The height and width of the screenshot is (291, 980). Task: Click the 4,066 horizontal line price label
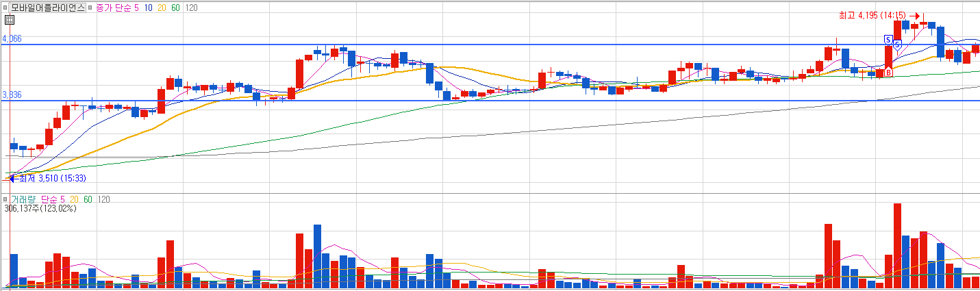12,39
